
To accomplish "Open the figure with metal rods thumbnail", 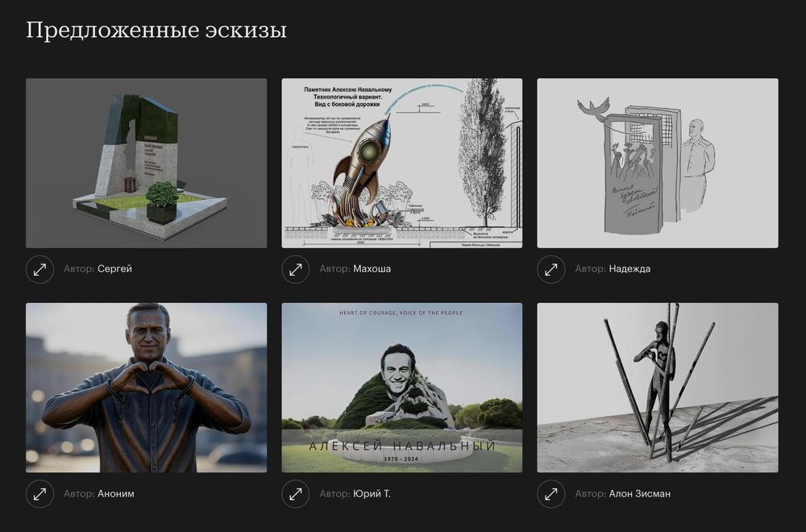I will [658, 388].
